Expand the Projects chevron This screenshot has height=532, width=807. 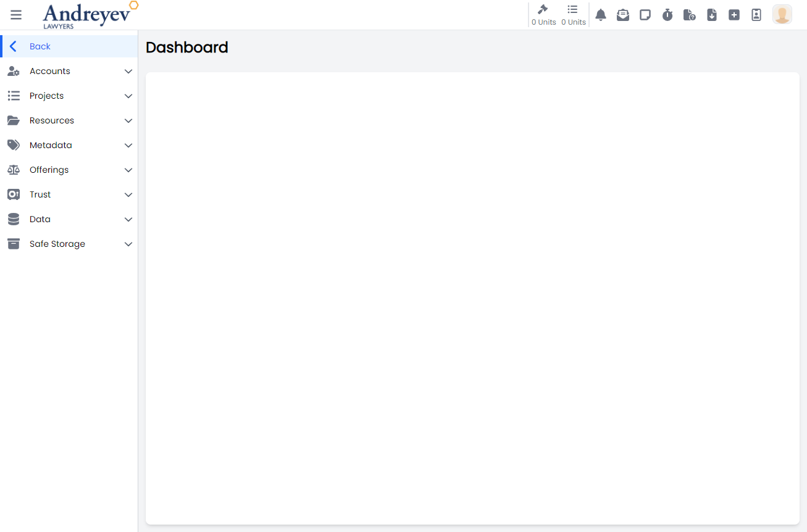pos(128,96)
